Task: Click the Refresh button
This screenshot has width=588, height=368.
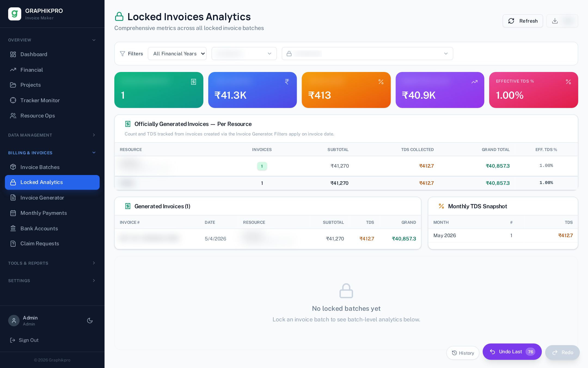Action: (523, 21)
